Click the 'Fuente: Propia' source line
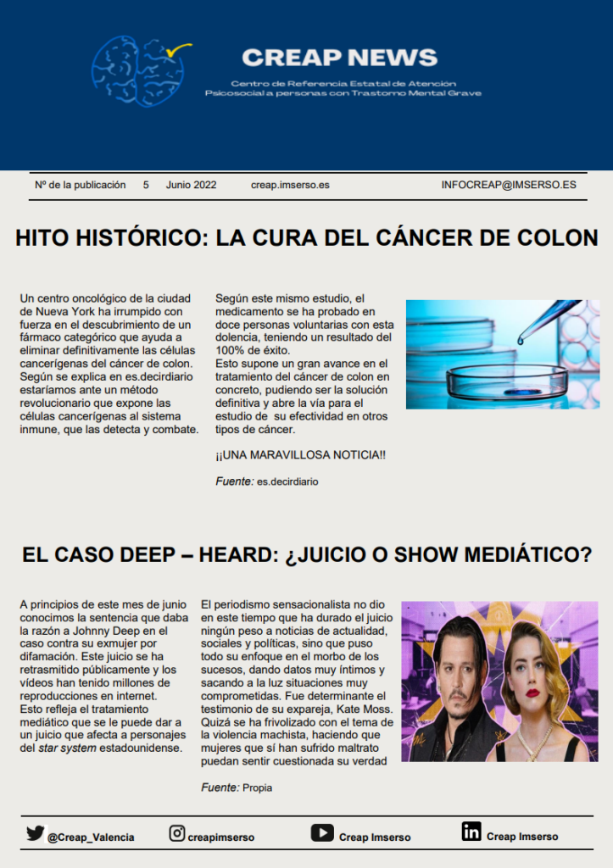Screen dimensions: 613x868 [237, 787]
